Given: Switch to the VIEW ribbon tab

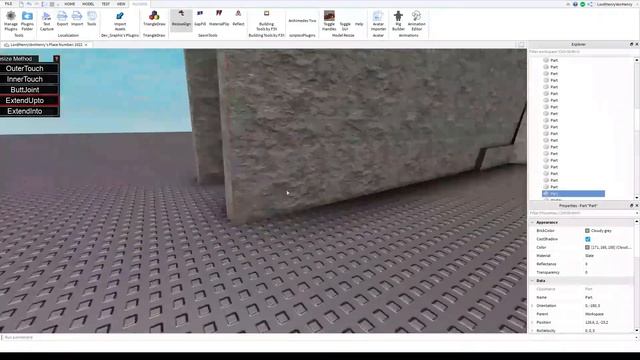Looking at the screenshot, I should click(x=121, y=4).
